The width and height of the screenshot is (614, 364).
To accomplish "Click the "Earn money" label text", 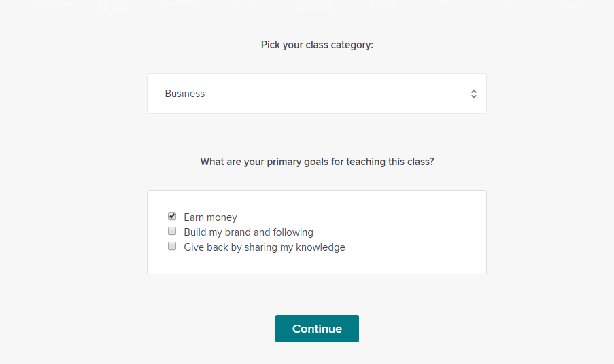I will (210, 217).
